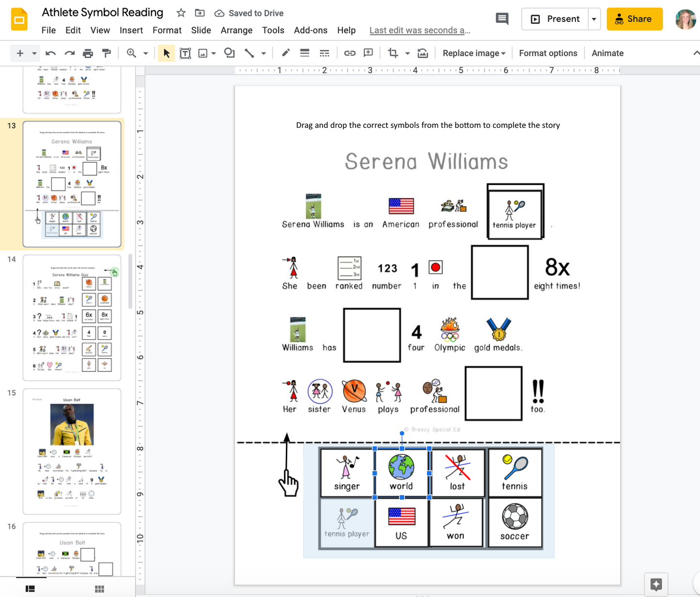The height and width of the screenshot is (597, 700).
Task: Open the comment history icon
Action: 502,19
